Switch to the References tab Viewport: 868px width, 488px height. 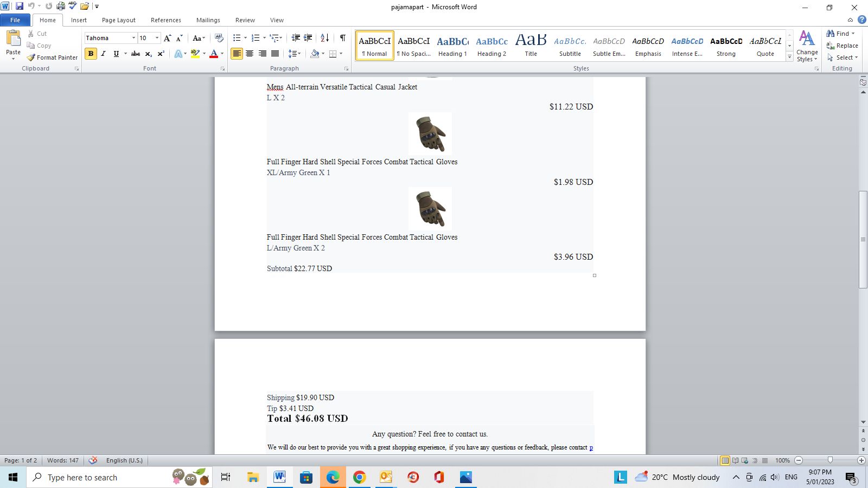166,20
